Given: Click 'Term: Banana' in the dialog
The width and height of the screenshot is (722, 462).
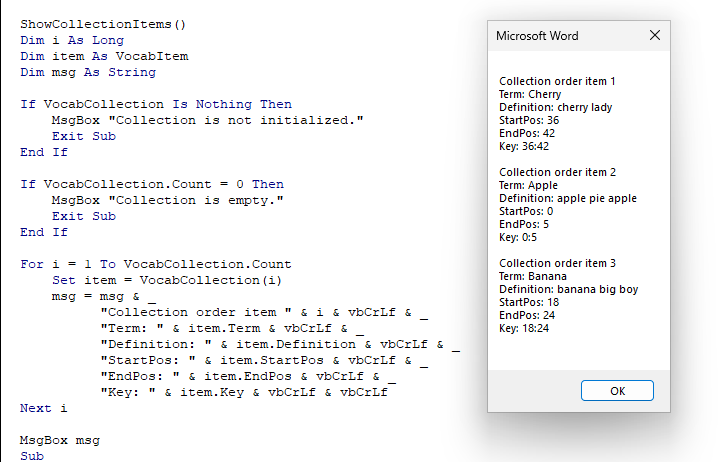Looking at the screenshot, I should tap(533, 276).
